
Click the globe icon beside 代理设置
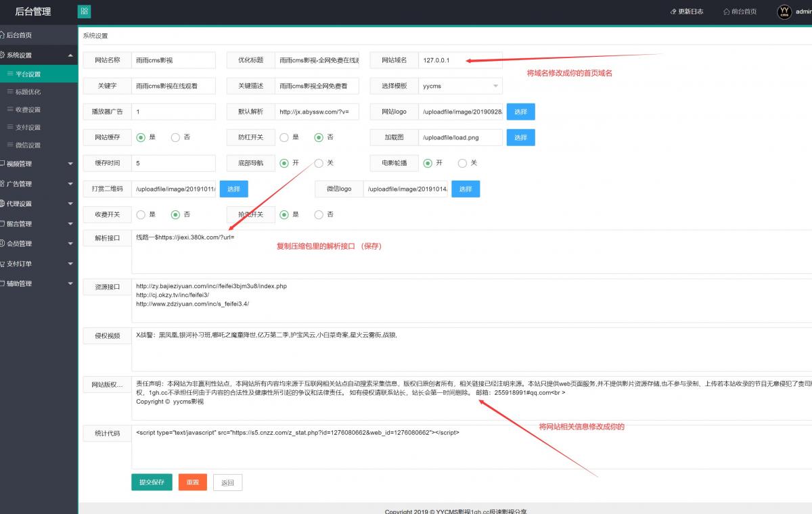(x=2, y=204)
